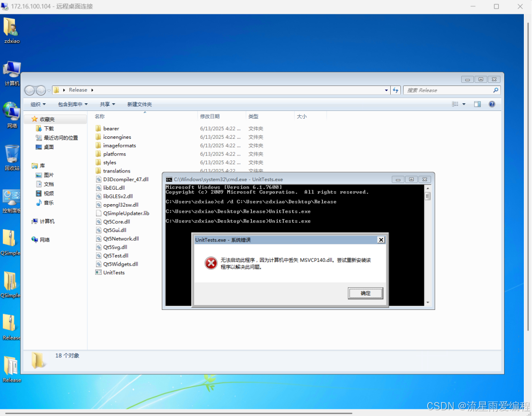532x416 pixels.
Task: Open Explorer help question mark icon
Action: (492, 104)
